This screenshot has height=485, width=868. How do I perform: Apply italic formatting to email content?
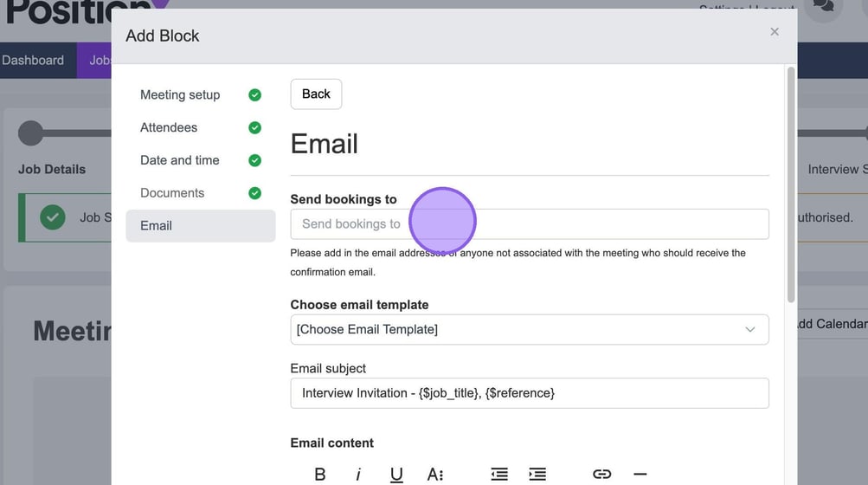pyautogui.click(x=358, y=474)
